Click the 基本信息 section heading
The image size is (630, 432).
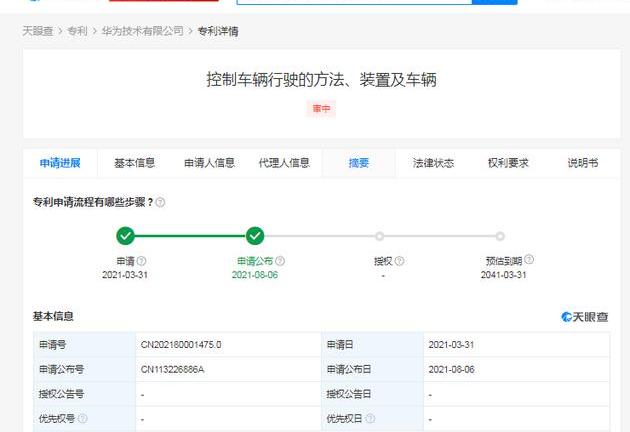tap(53, 316)
